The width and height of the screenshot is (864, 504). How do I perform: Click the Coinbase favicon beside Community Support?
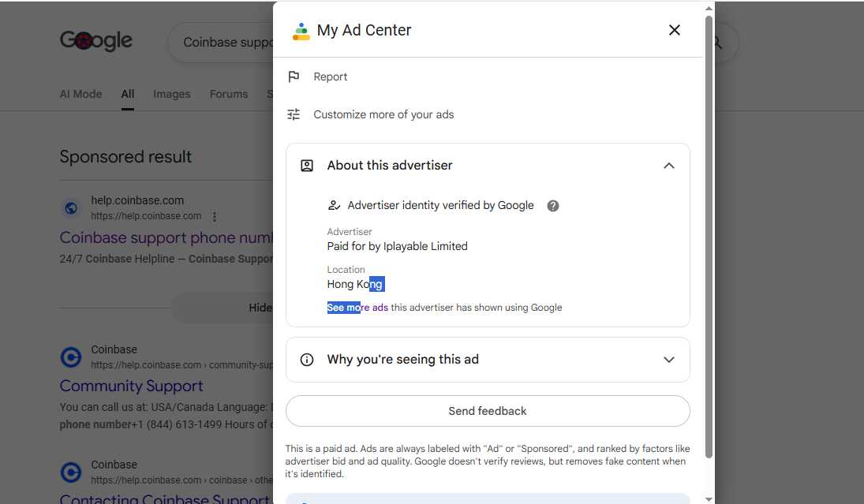coord(71,357)
